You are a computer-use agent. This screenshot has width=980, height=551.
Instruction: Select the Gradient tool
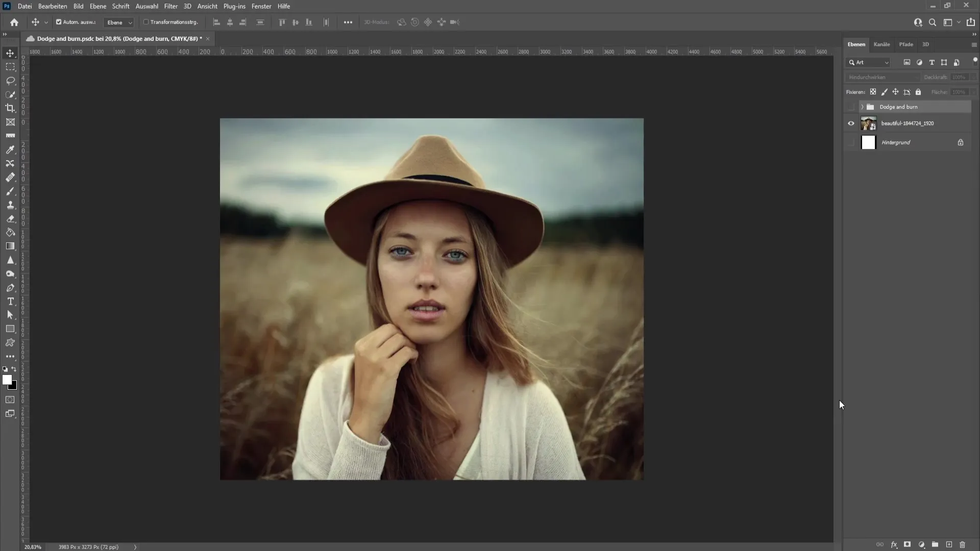pos(10,245)
